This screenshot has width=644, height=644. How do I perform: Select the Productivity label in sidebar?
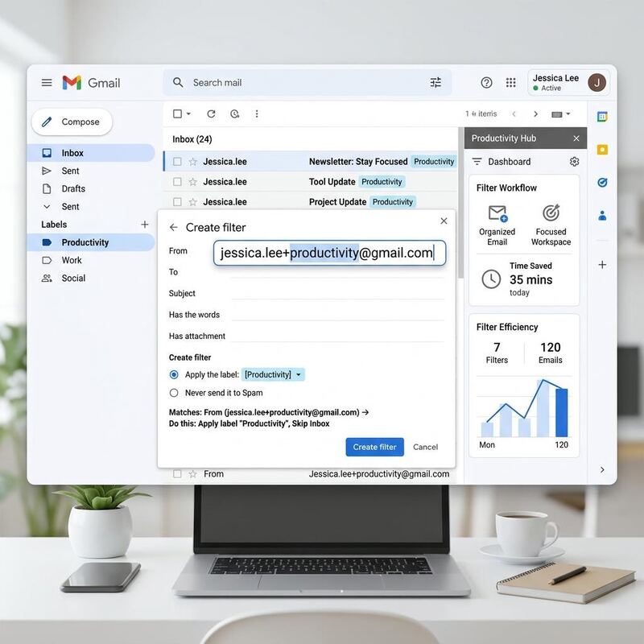click(x=91, y=242)
